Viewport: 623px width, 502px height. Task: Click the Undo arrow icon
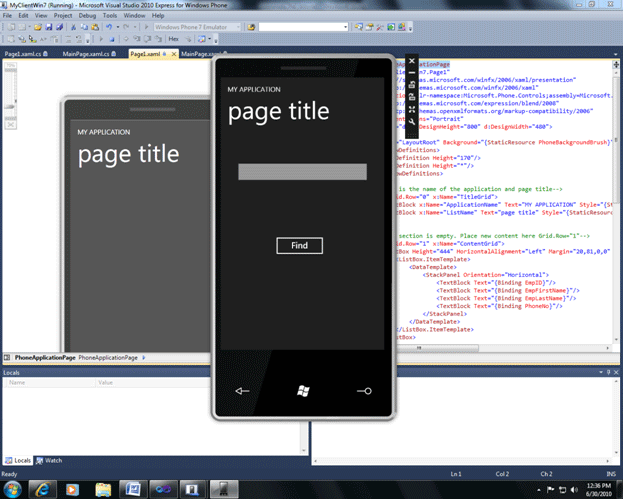(109, 27)
